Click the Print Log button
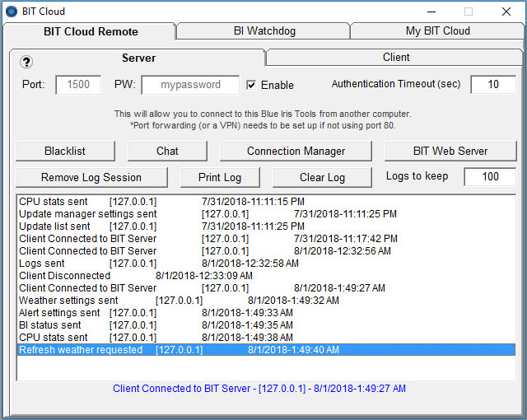Image resolution: width=527 pixels, height=420 pixels. tap(220, 177)
